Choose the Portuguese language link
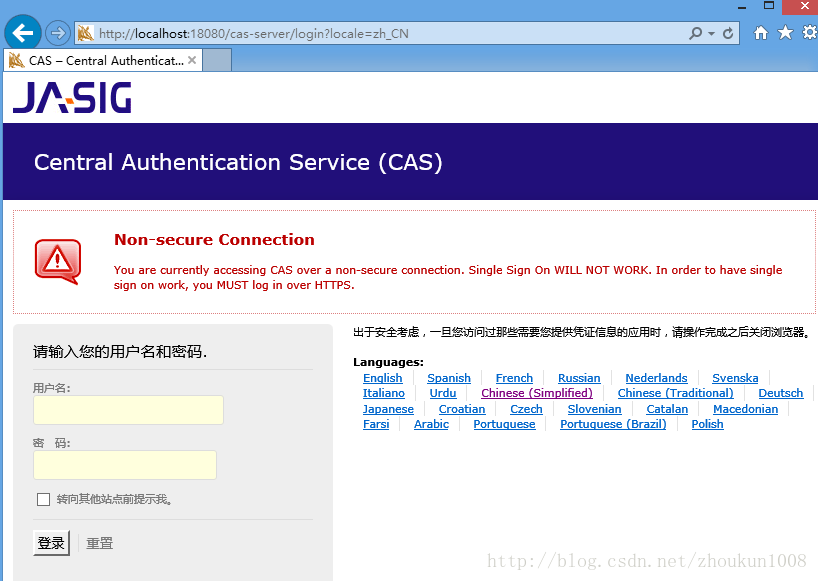818x581 pixels. click(x=504, y=425)
